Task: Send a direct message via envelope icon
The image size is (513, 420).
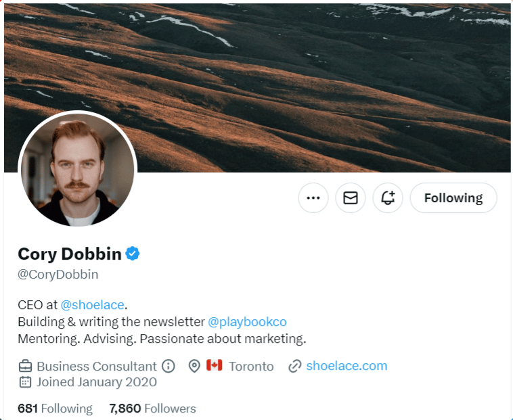Action: pyautogui.click(x=351, y=197)
